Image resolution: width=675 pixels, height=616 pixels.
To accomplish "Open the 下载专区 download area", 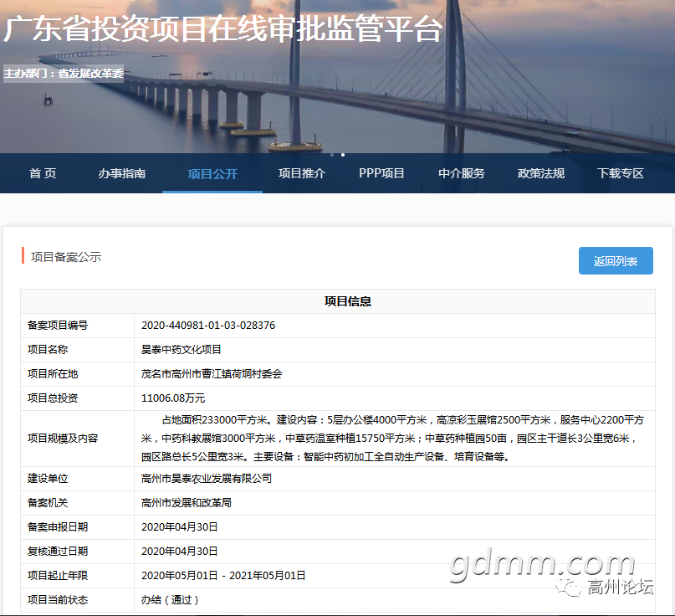I will pyautogui.click(x=621, y=173).
